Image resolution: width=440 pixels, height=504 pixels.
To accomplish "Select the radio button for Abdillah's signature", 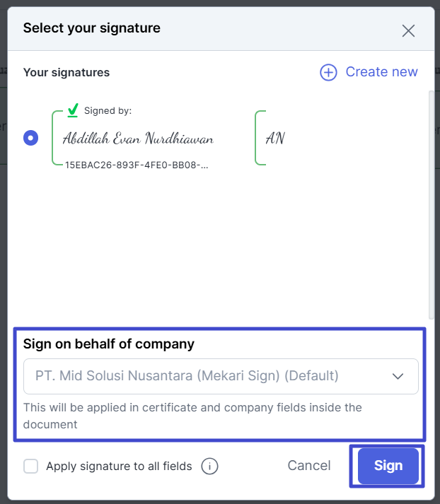I will [31, 138].
